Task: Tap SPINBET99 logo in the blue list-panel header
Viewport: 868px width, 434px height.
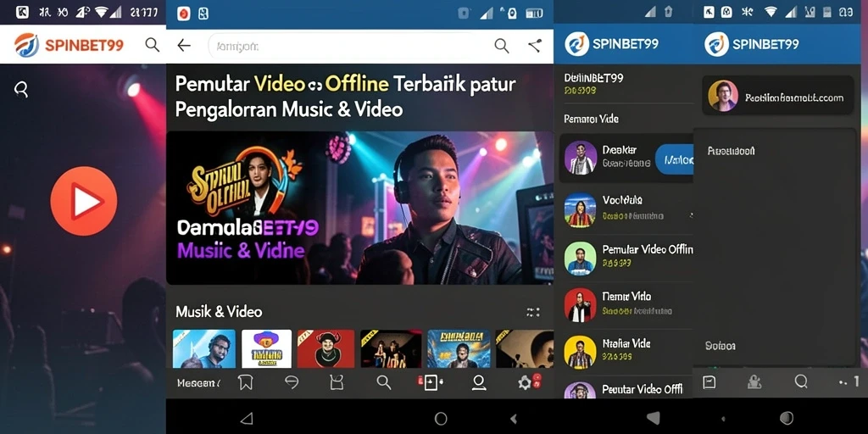Action: pyautogui.click(x=612, y=44)
